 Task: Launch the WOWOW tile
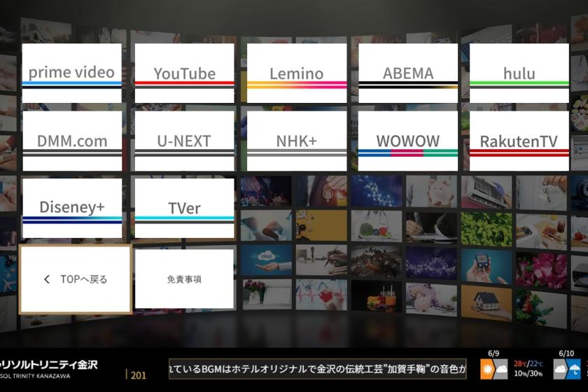(408, 141)
